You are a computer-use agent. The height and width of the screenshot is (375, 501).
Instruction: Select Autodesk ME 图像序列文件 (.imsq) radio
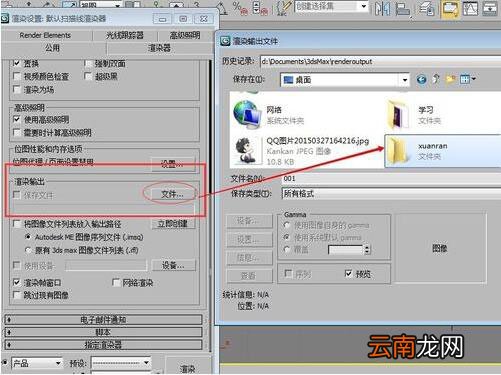(x=28, y=237)
